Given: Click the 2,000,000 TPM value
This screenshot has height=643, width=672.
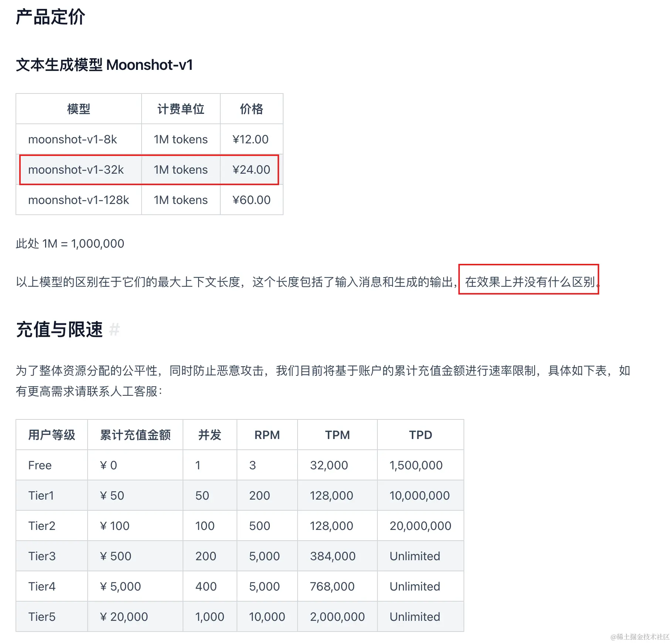Looking at the screenshot, I should (337, 617).
